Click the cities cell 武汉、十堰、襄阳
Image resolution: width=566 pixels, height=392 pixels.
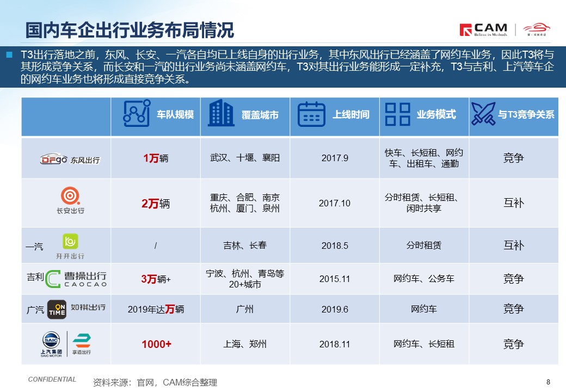pos(245,158)
